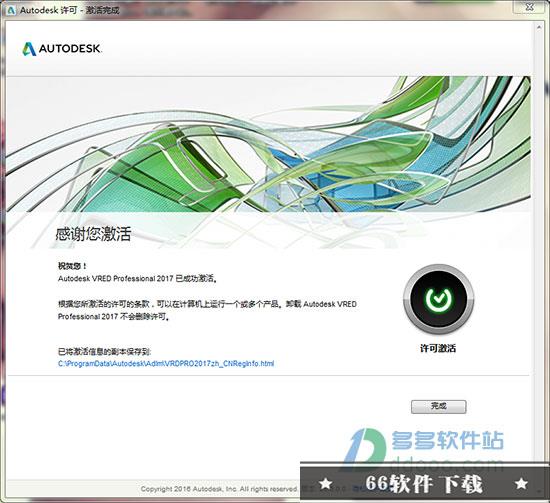
Task: Click the right star in 66软件下载 banner
Action: [x=521, y=483]
